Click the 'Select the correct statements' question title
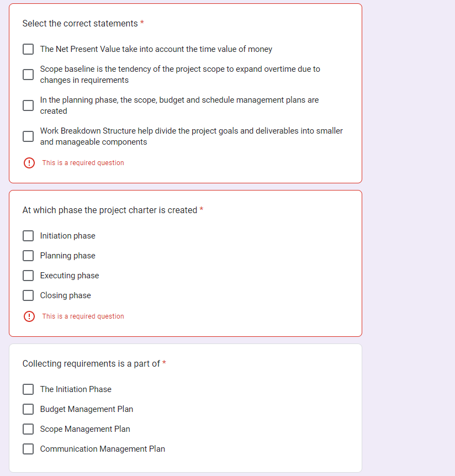The image size is (455, 476). pos(80,24)
